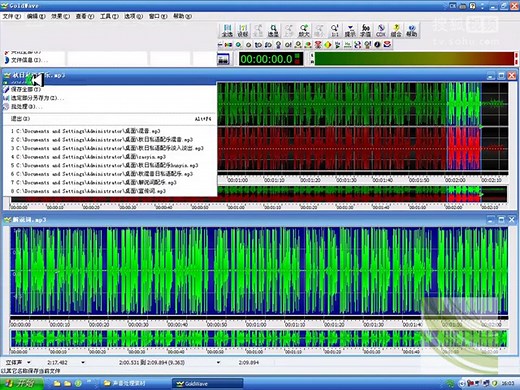Screen dimensions: 520x390
Task: Click the Zoom Out (缩小) toolbar icon
Action: tap(319, 31)
